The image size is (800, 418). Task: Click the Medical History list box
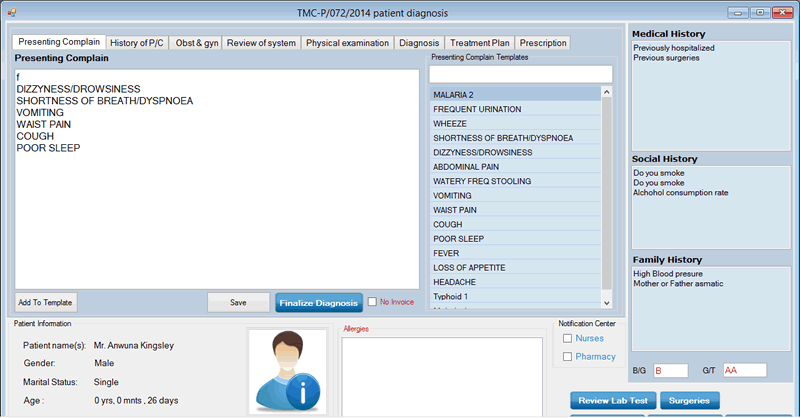pos(711,96)
